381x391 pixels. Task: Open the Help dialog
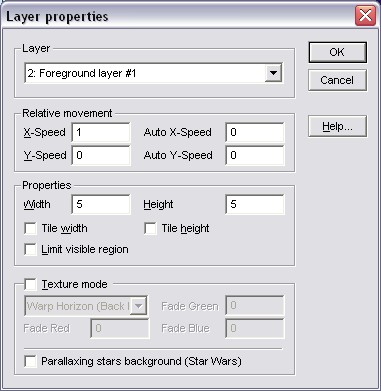(x=337, y=126)
